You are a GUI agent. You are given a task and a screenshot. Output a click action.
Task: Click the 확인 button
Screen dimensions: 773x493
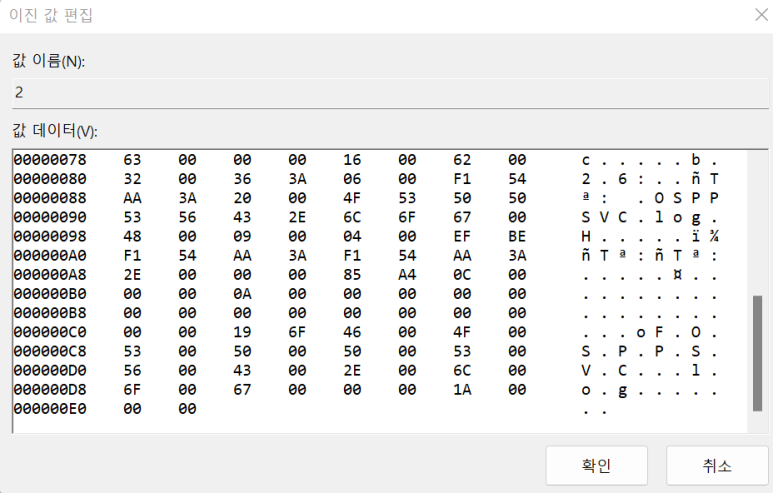[597, 465]
